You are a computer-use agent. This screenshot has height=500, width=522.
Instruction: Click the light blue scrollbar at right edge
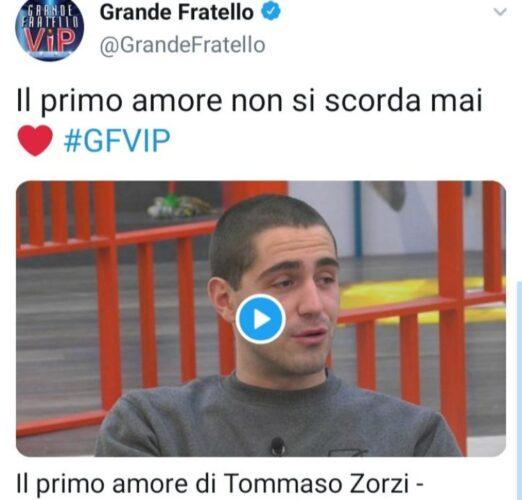(519, 390)
